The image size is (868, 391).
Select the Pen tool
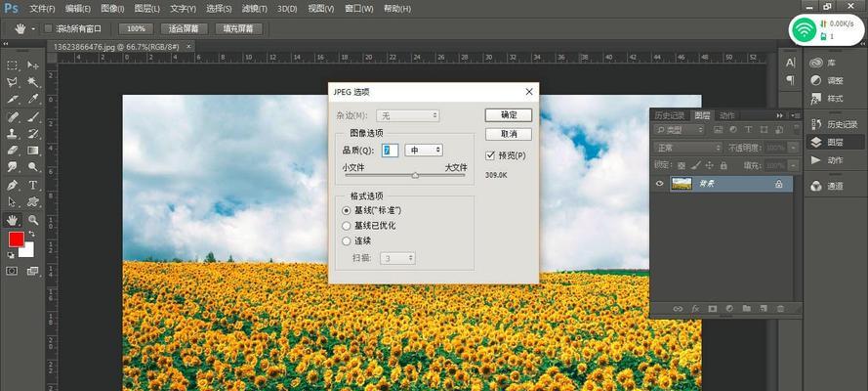(12, 185)
